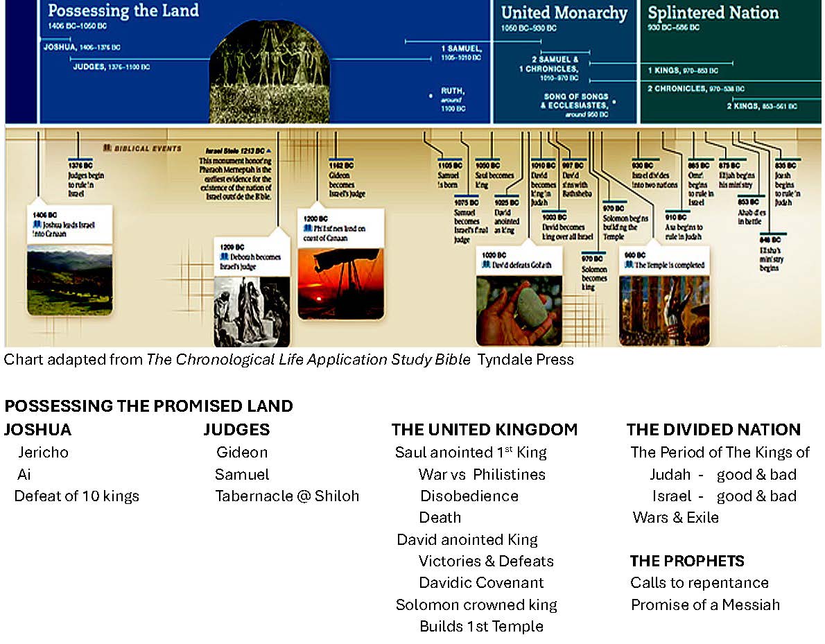The height and width of the screenshot is (644, 825).
Task: Click the JUDGES, 1375–1100 BC book span label
Action: tap(111, 67)
